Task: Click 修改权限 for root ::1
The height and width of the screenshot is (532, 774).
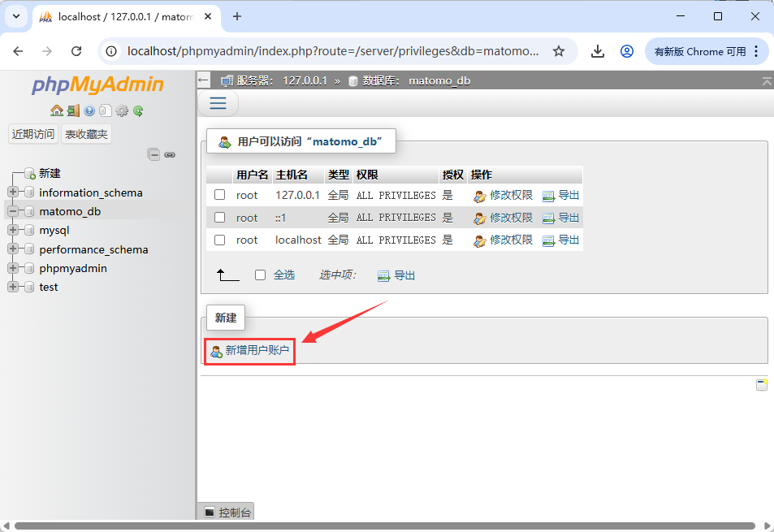Action: (512, 218)
